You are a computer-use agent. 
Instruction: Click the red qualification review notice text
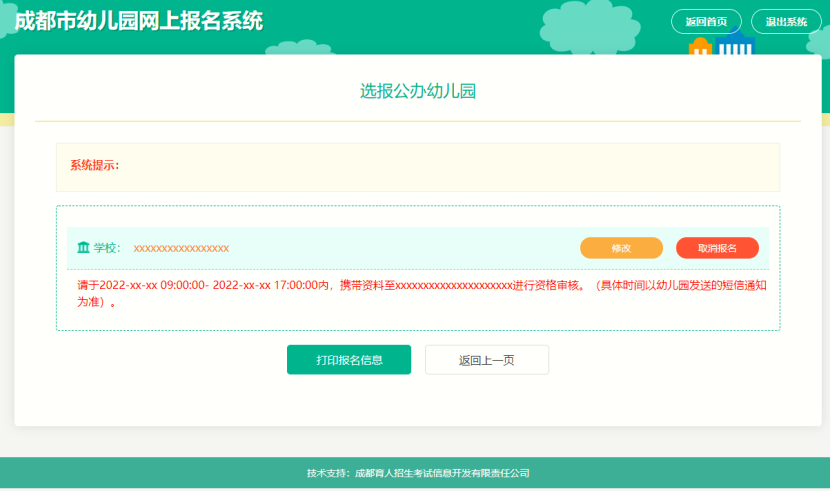click(x=421, y=294)
